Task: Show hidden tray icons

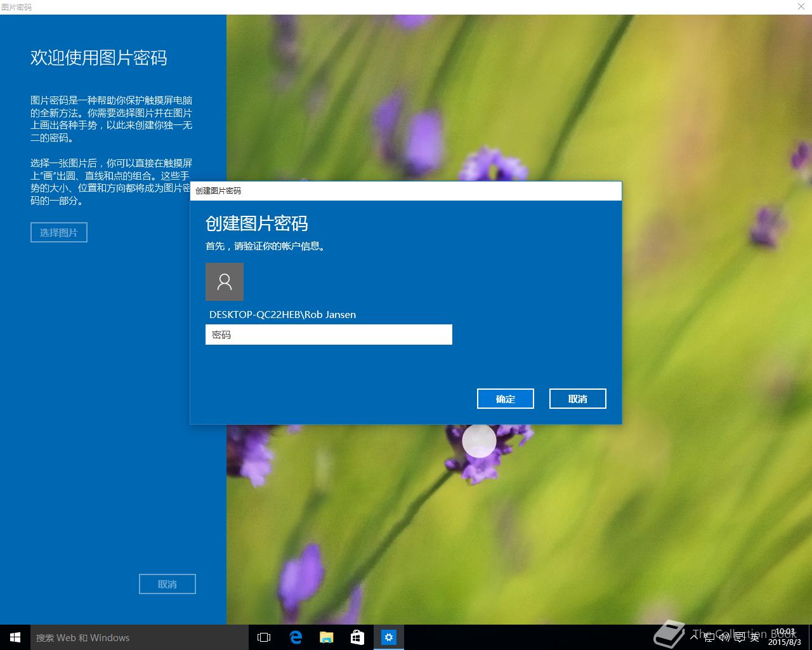Action: coord(694,637)
